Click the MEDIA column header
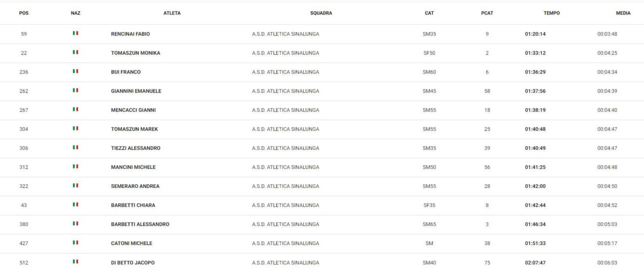 click(x=623, y=13)
